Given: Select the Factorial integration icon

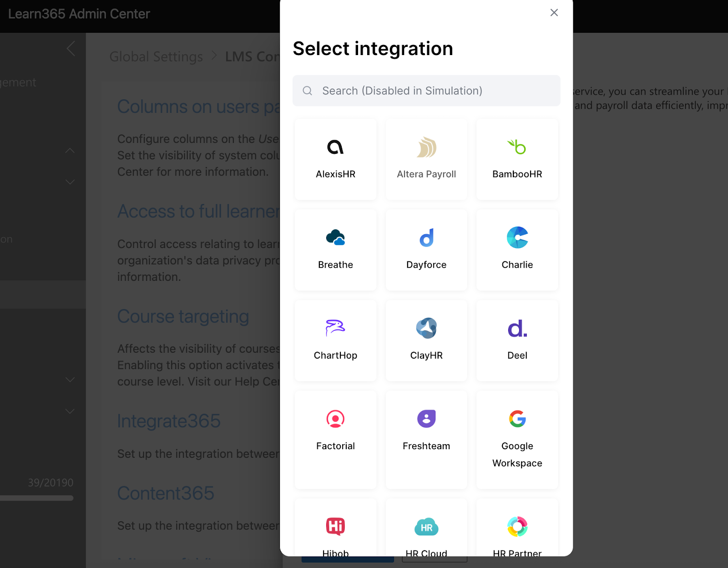Looking at the screenshot, I should pyautogui.click(x=335, y=419).
